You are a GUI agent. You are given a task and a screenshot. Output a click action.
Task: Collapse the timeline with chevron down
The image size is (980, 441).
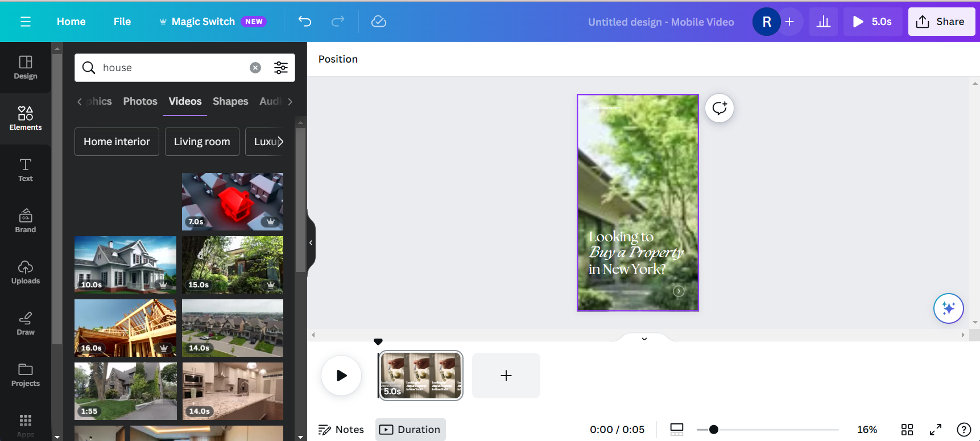[x=644, y=339]
